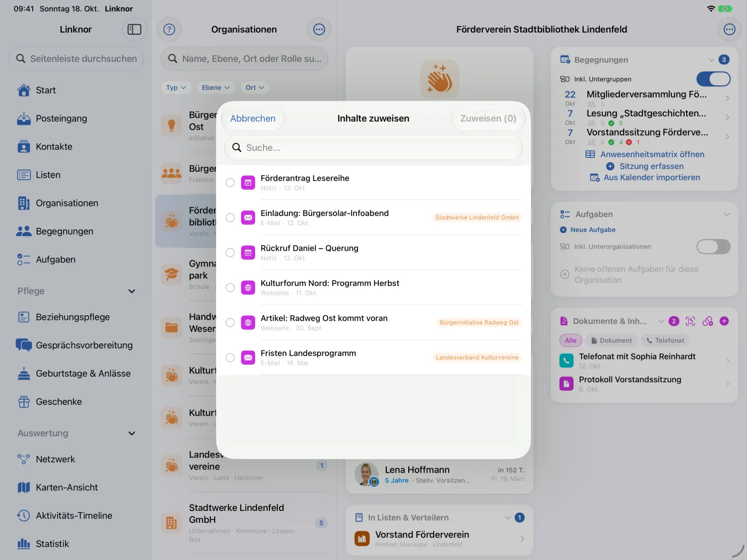Collapse the Aufgaben panel chevron

726,214
